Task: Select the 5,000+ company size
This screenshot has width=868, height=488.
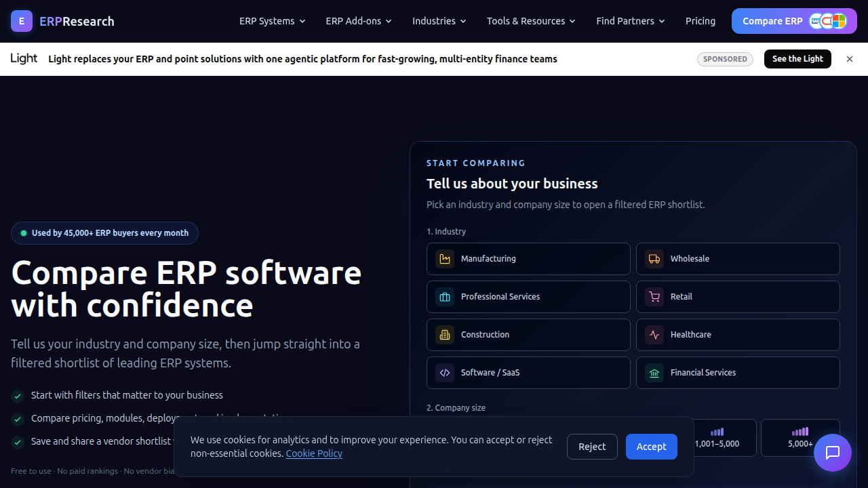Action: (800, 438)
